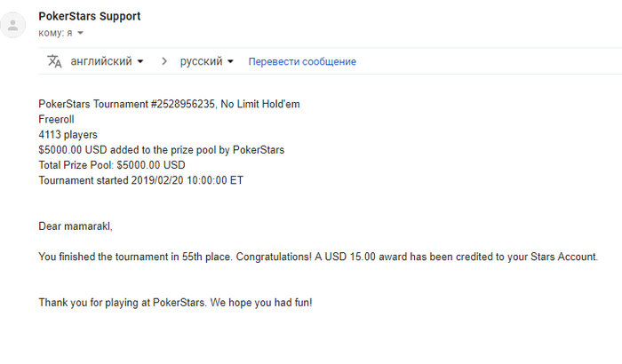Click the "Dear mamarakl," greeting

click(x=73, y=226)
